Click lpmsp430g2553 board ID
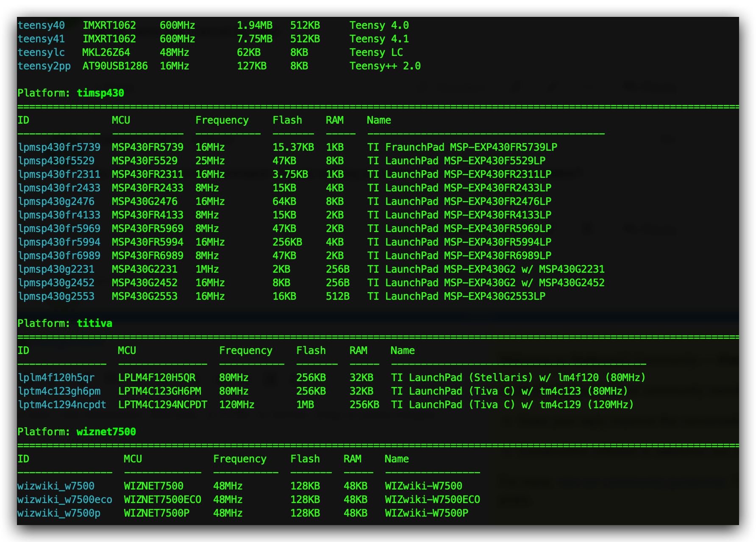The height and width of the screenshot is (542, 756). (56, 296)
